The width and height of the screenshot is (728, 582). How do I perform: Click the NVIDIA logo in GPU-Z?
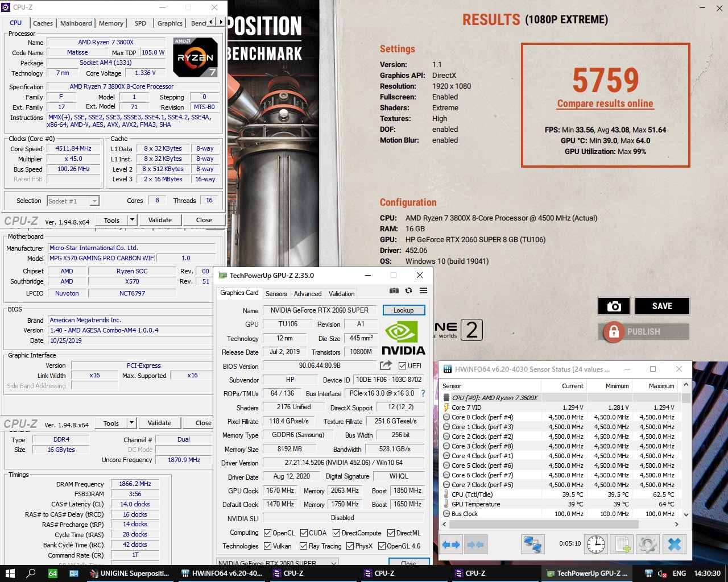pyautogui.click(x=403, y=338)
